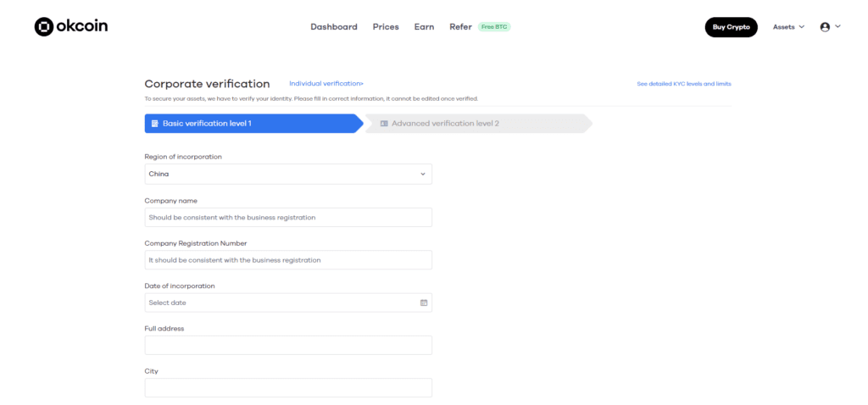Open the user account profile icon
This screenshot has width=868, height=405.
[x=825, y=26]
